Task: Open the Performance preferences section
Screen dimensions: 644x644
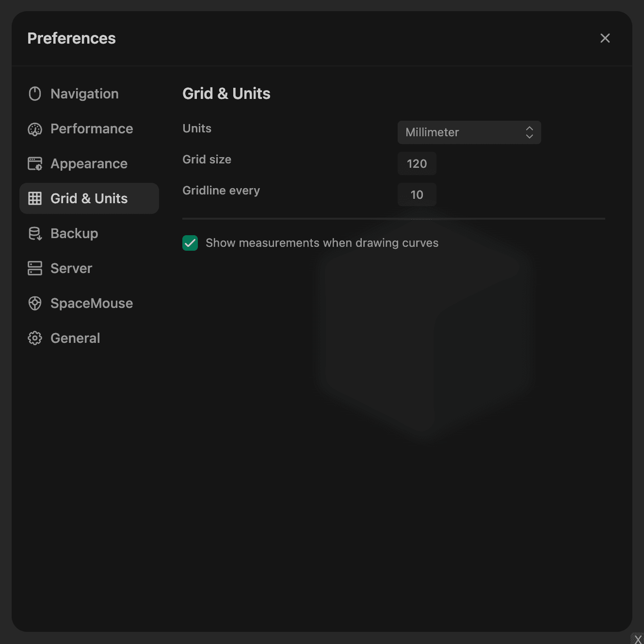Action: click(x=92, y=129)
